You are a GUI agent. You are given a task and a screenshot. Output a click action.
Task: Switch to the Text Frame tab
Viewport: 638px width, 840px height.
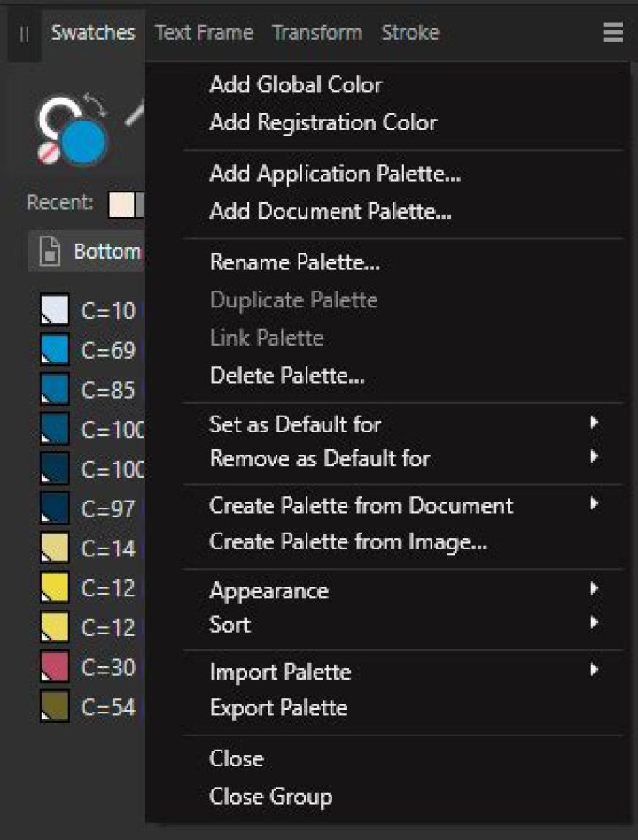click(x=204, y=33)
